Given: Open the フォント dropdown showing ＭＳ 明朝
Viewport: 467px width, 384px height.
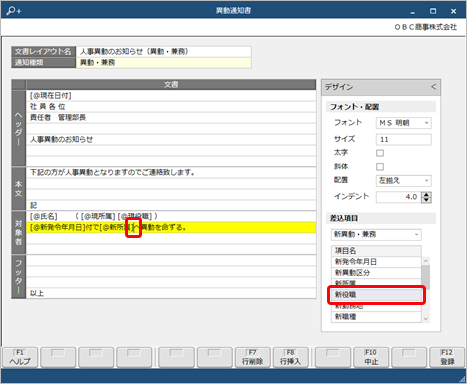Looking at the screenshot, I should 404,123.
